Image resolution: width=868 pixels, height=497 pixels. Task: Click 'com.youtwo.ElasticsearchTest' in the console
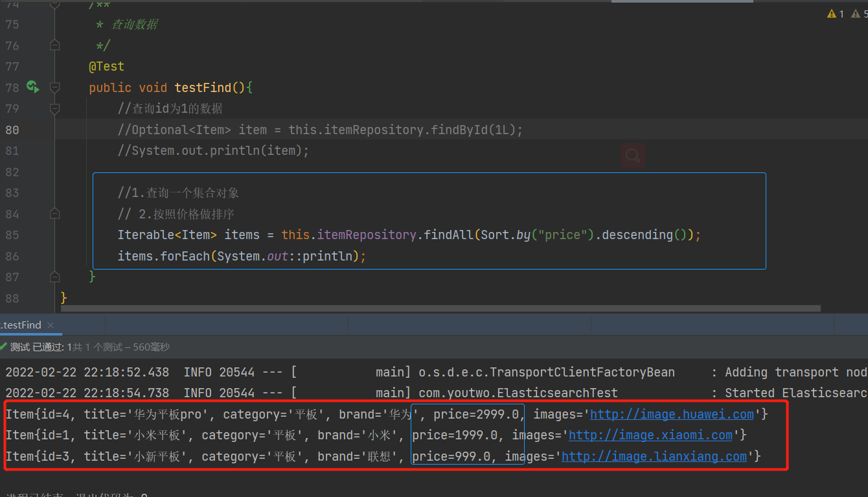tap(518, 393)
